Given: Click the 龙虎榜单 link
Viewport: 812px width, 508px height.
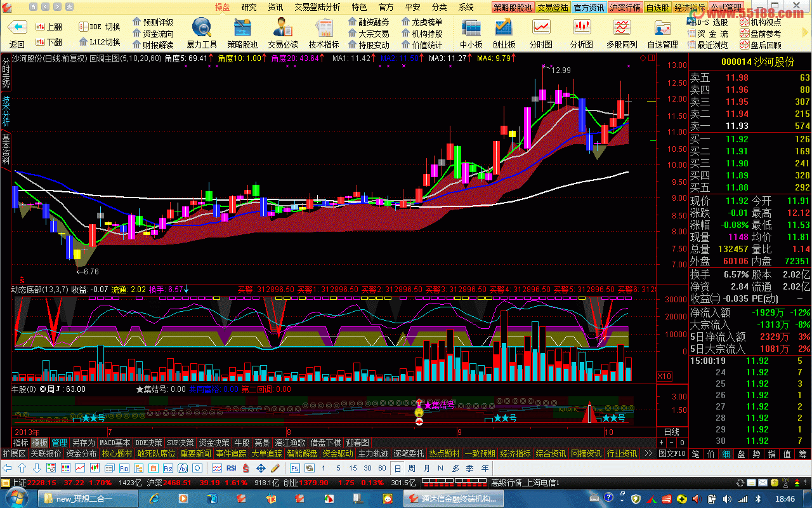Looking at the screenshot, I should (422, 22).
